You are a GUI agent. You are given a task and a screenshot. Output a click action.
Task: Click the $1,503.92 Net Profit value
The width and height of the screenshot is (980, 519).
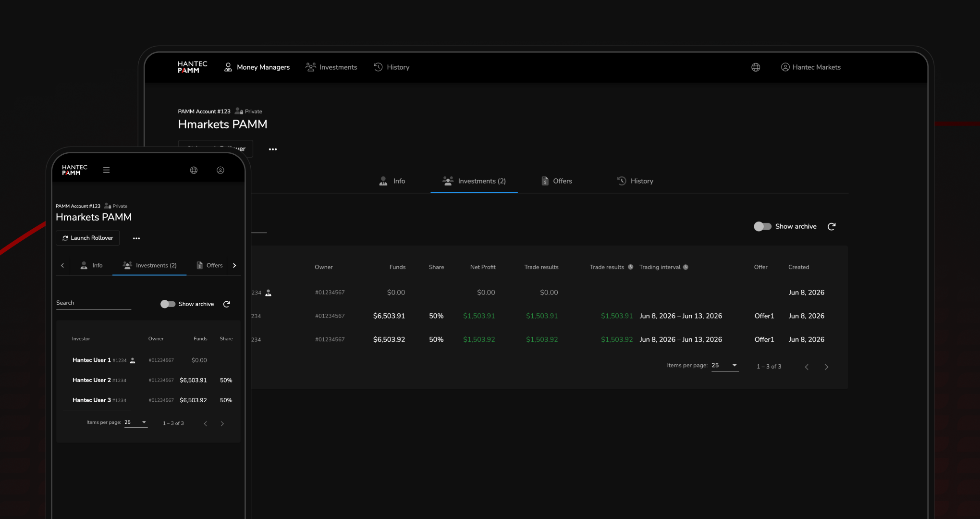[479, 340]
